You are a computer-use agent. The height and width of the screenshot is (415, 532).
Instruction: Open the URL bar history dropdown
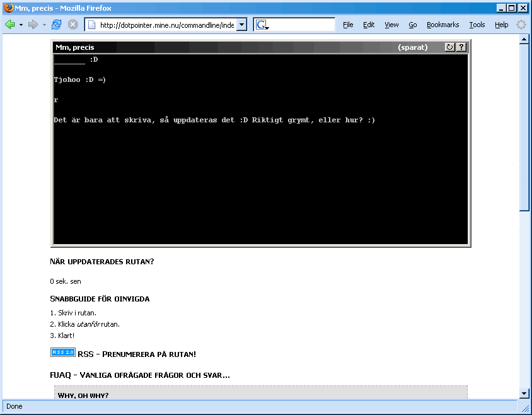click(x=241, y=25)
